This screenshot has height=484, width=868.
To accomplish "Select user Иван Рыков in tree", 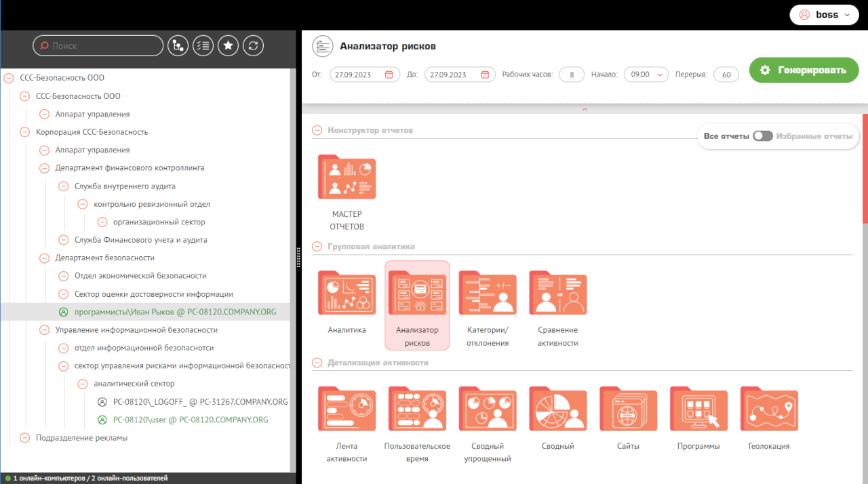I will coord(175,312).
